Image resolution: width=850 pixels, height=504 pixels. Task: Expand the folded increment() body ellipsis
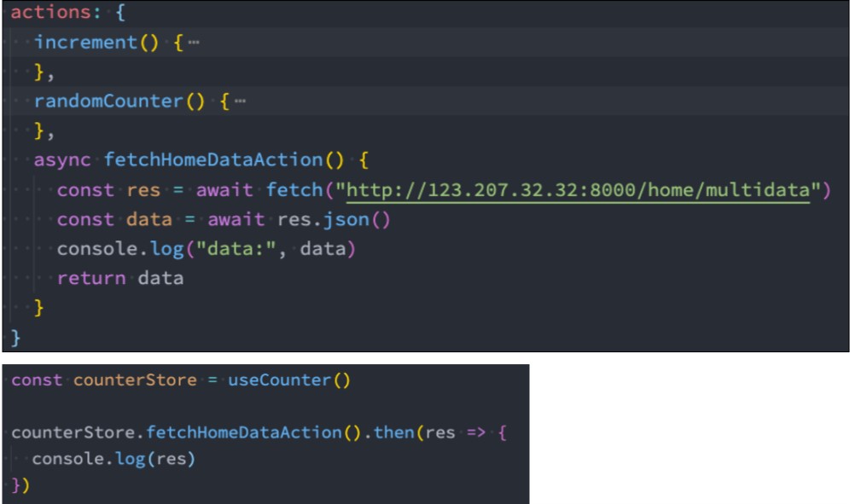tap(194, 43)
